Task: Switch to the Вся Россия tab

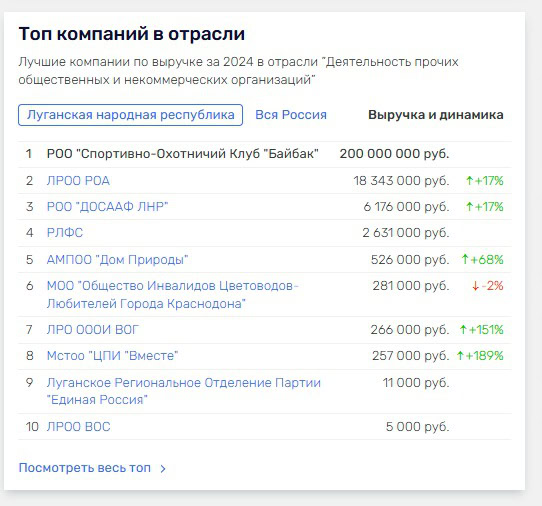Action: point(291,115)
